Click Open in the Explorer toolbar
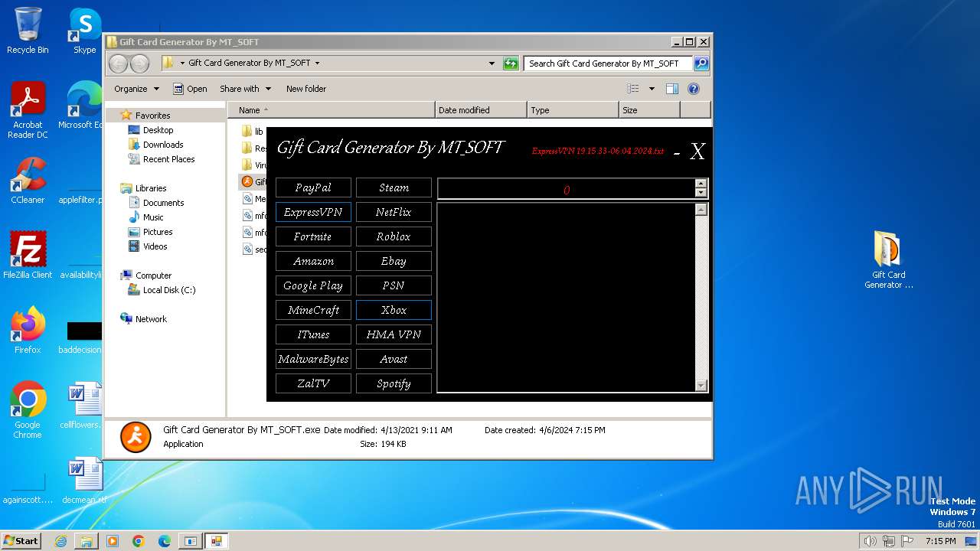Image resolution: width=980 pixels, height=551 pixels. tap(190, 89)
